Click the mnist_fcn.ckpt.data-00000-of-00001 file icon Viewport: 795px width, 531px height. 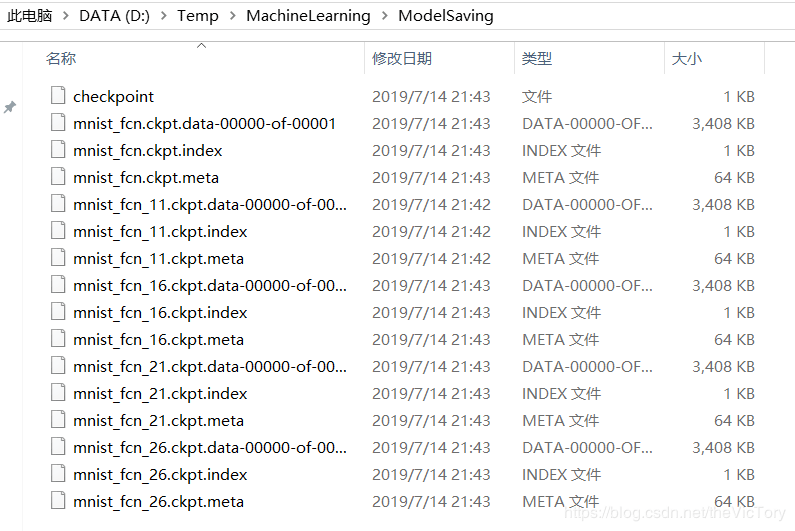(x=58, y=122)
